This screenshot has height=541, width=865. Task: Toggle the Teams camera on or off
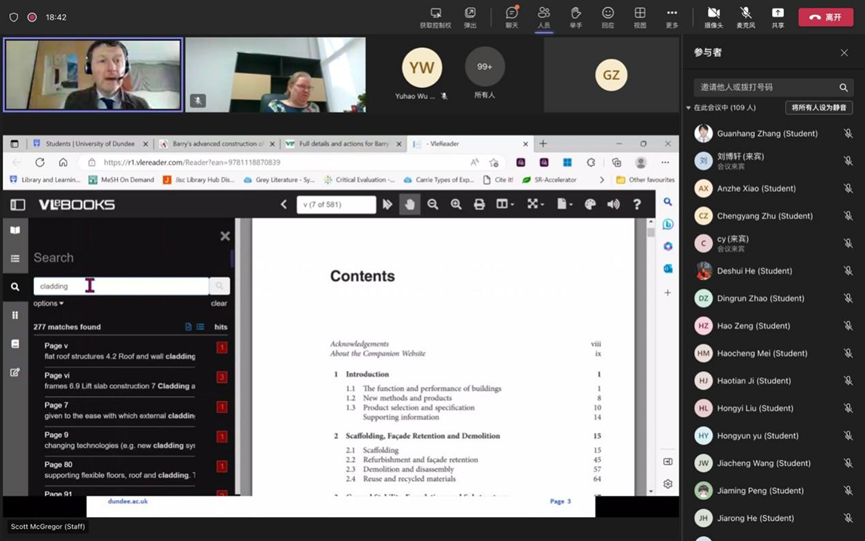(x=713, y=16)
